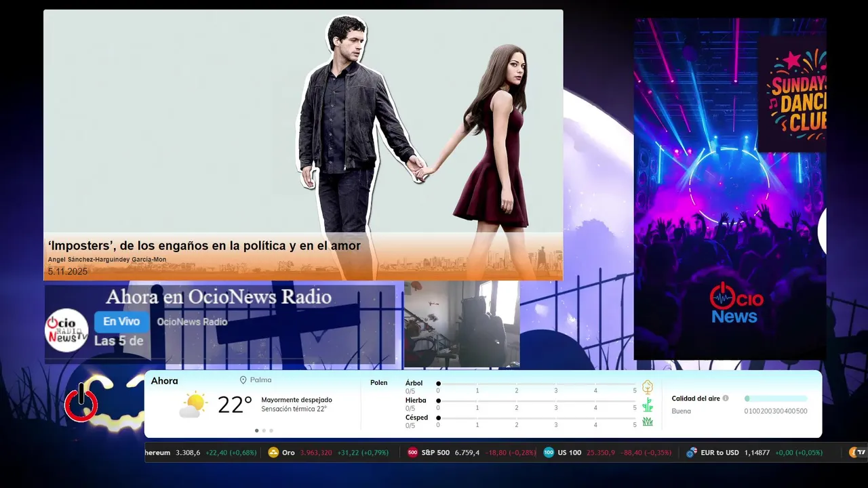Click the US 100 badge icon

[549, 452]
